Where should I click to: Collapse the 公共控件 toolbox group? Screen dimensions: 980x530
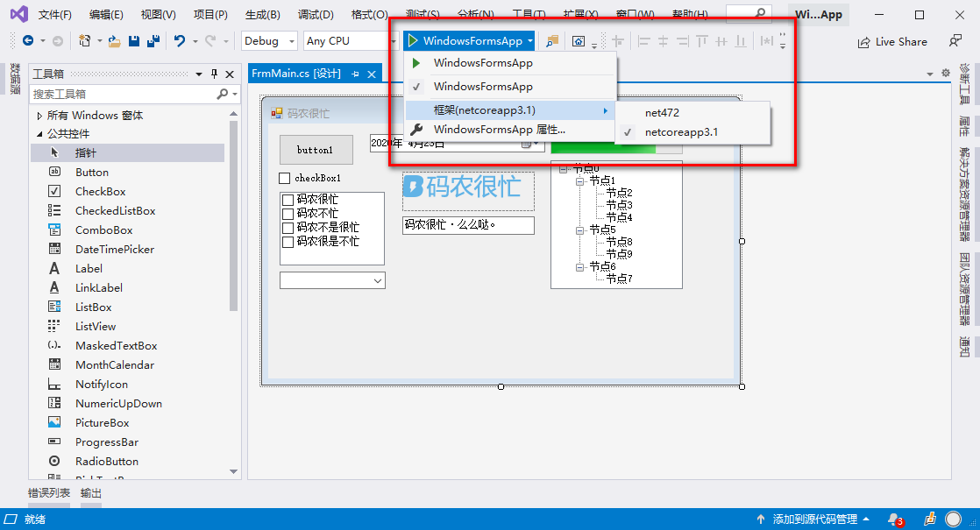39,133
